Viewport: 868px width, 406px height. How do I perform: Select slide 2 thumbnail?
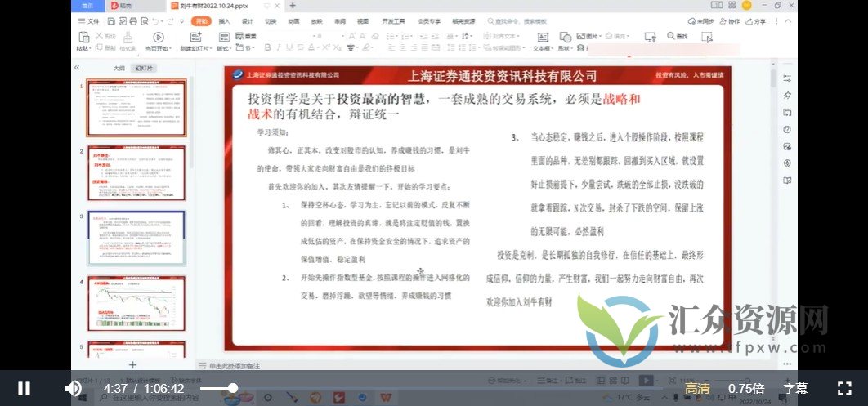pyautogui.click(x=136, y=173)
